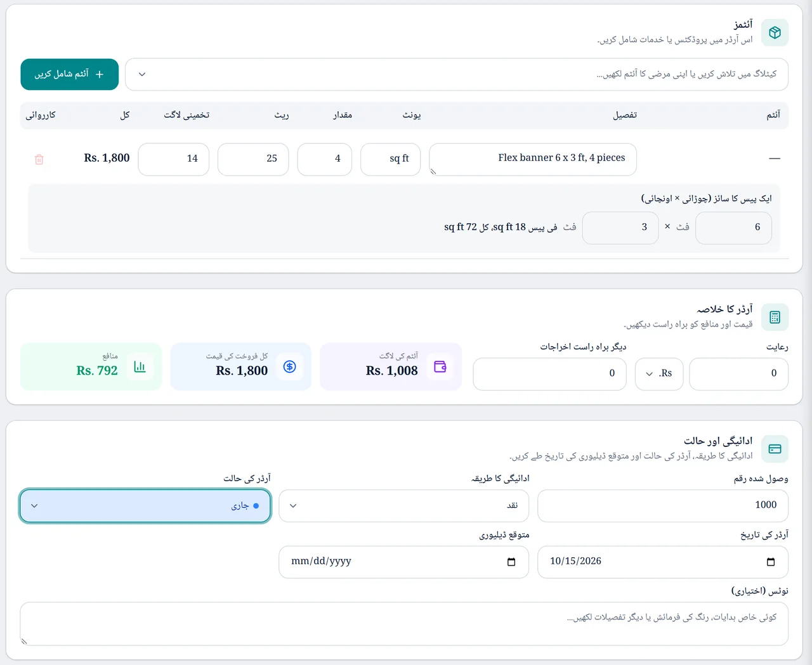Click the card icon beside ادائیگی اور حالت
Screen dimensions: 812x665
(775, 449)
